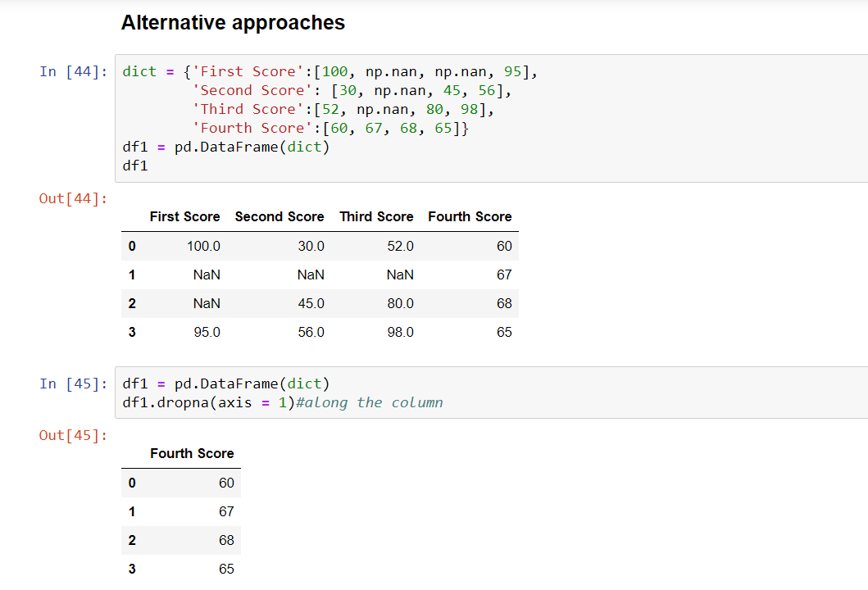Select row index 3 in the first table

tap(132, 332)
